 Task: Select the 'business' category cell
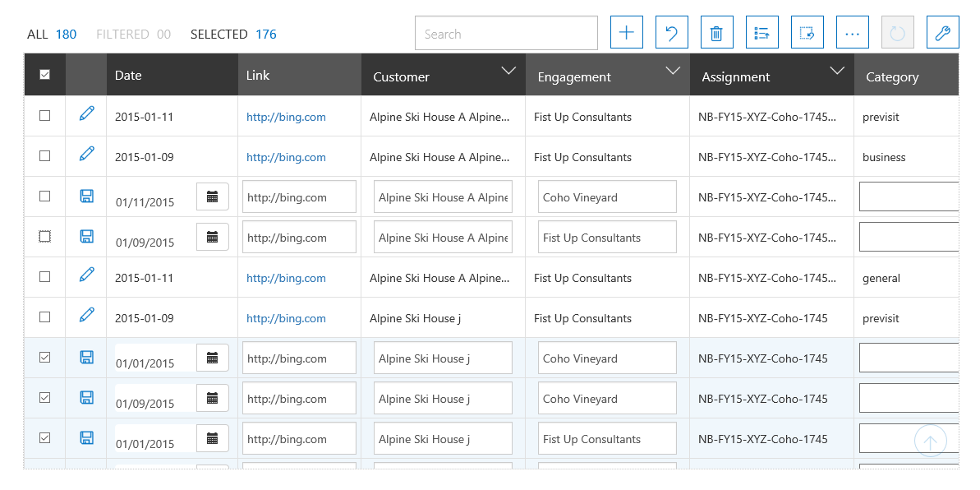[906, 156]
